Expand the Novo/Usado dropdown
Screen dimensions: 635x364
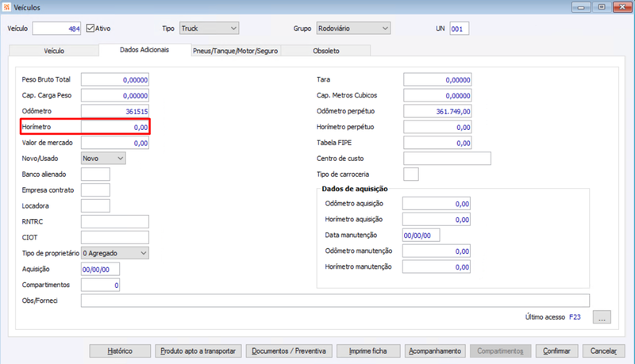[103, 159]
